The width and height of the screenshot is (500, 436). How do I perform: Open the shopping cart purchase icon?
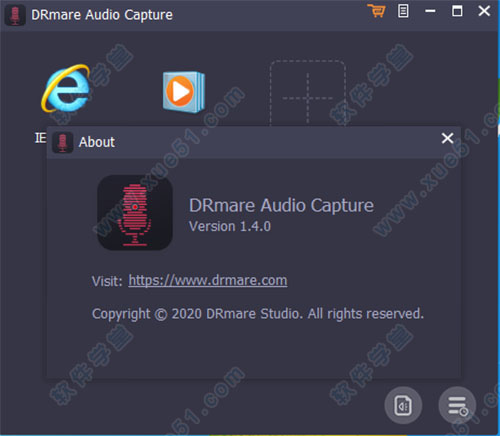377,11
